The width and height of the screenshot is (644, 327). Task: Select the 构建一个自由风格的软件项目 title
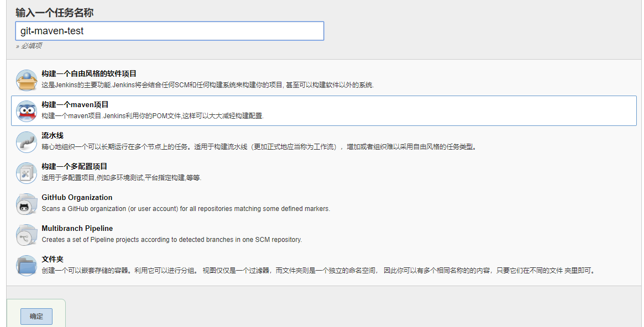click(x=89, y=73)
